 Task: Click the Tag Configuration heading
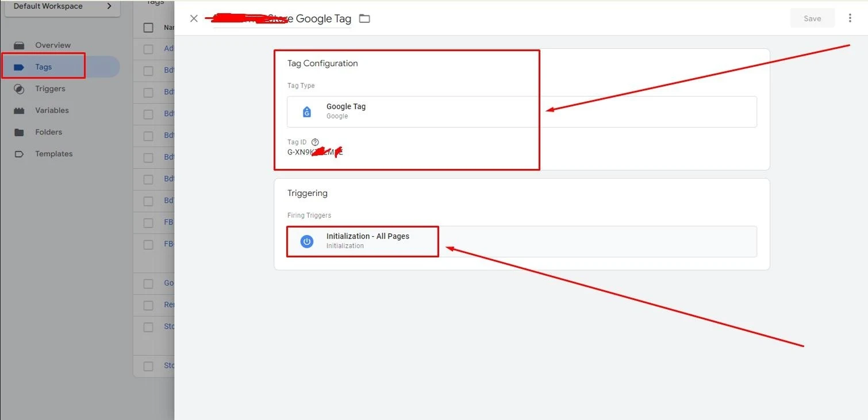click(x=322, y=63)
